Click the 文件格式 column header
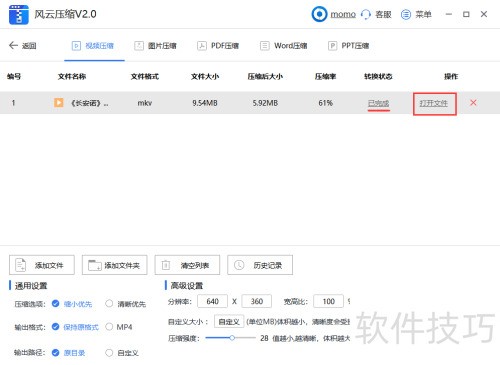 point(145,76)
